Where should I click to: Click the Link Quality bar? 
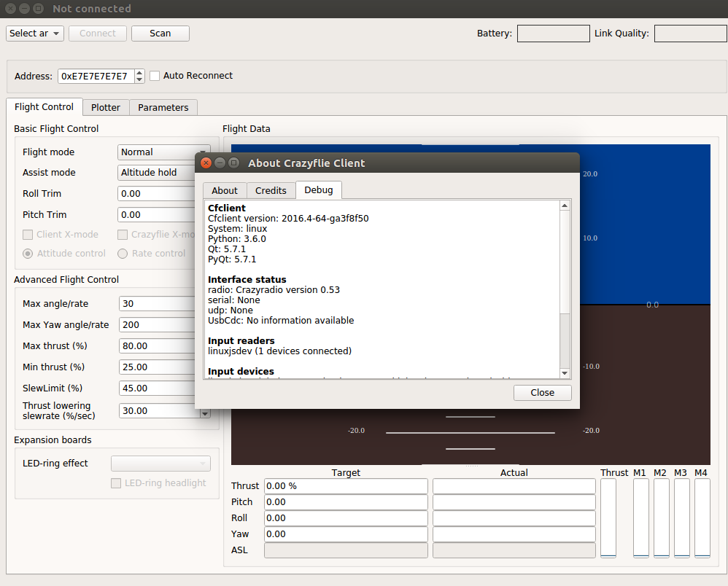(691, 34)
